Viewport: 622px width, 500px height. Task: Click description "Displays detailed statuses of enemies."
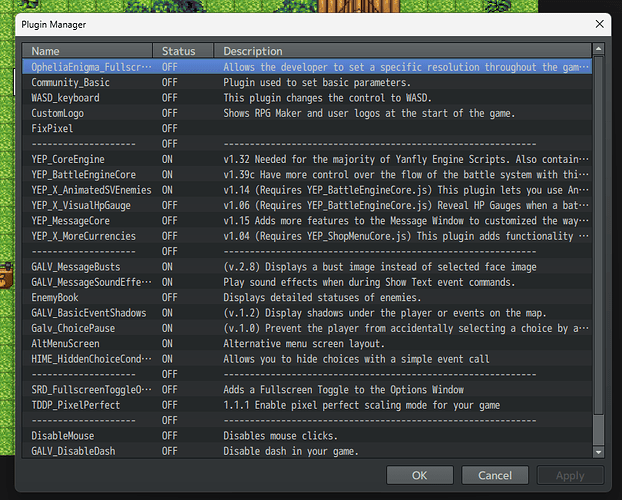pyautogui.click(x=322, y=298)
